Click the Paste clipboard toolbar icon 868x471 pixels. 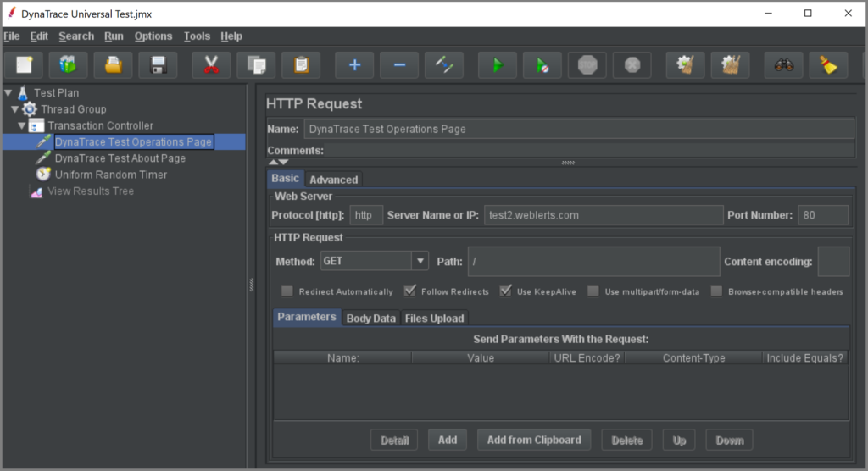301,65
